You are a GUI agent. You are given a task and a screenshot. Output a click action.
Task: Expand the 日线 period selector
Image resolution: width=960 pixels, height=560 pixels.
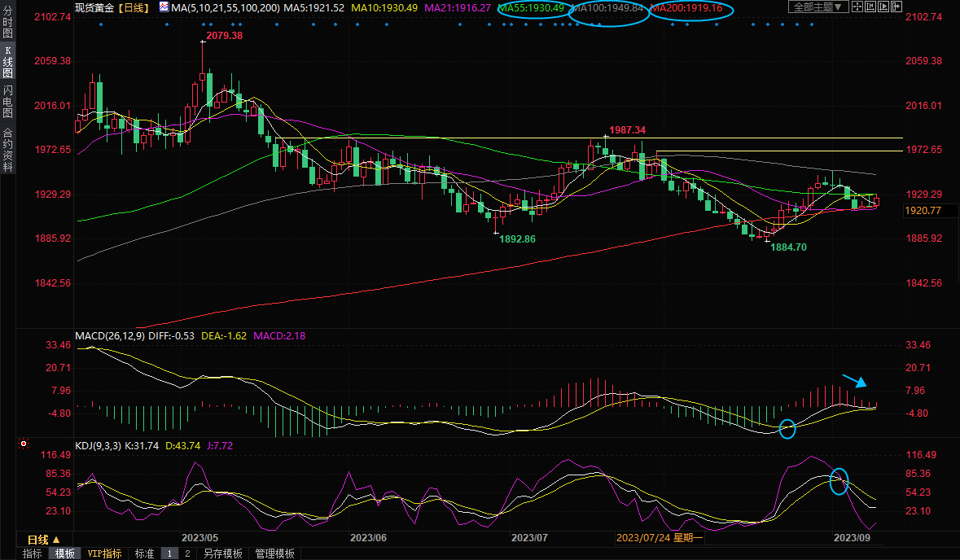pyautogui.click(x=43, y=540)
